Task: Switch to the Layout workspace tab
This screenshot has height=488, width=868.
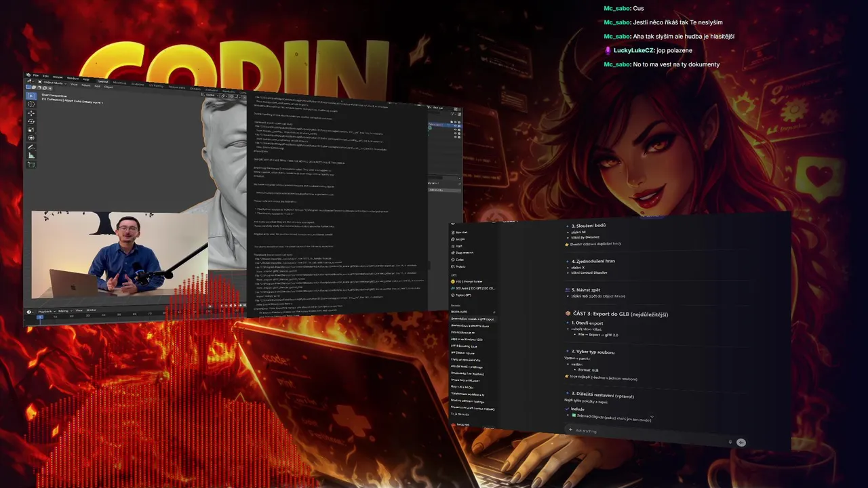Action: [103, 81]
